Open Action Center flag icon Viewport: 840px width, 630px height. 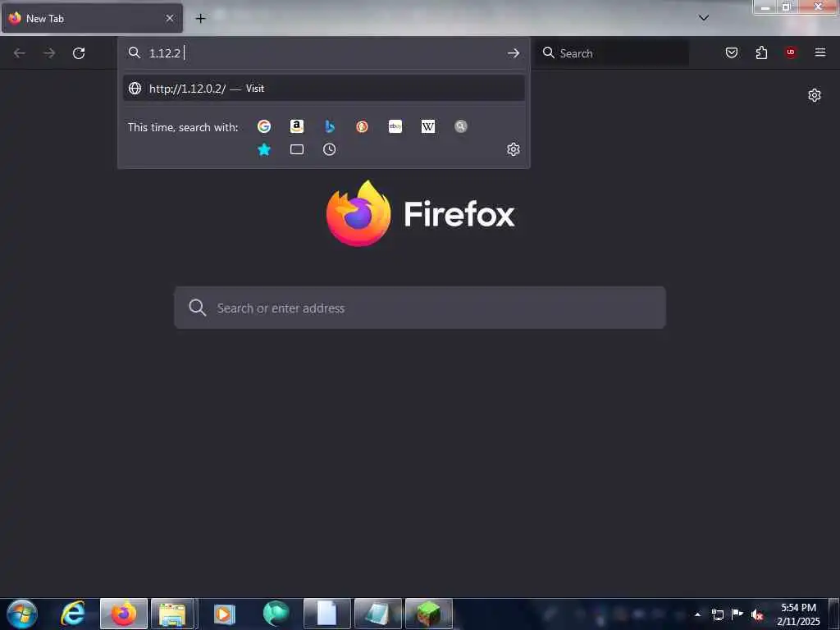coord(737,614)
